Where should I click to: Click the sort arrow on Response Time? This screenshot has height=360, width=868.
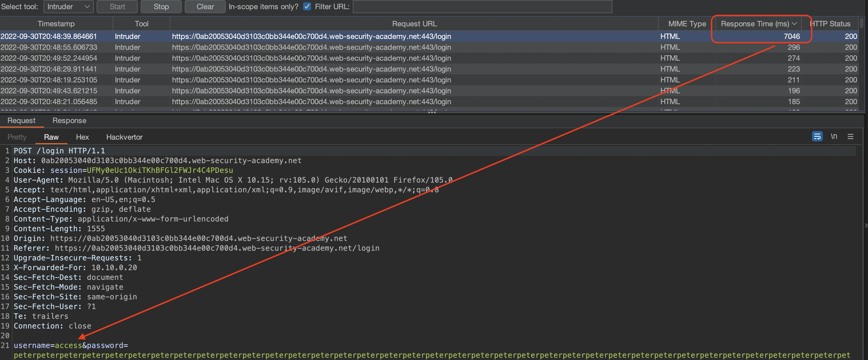(x=795, y=24)
